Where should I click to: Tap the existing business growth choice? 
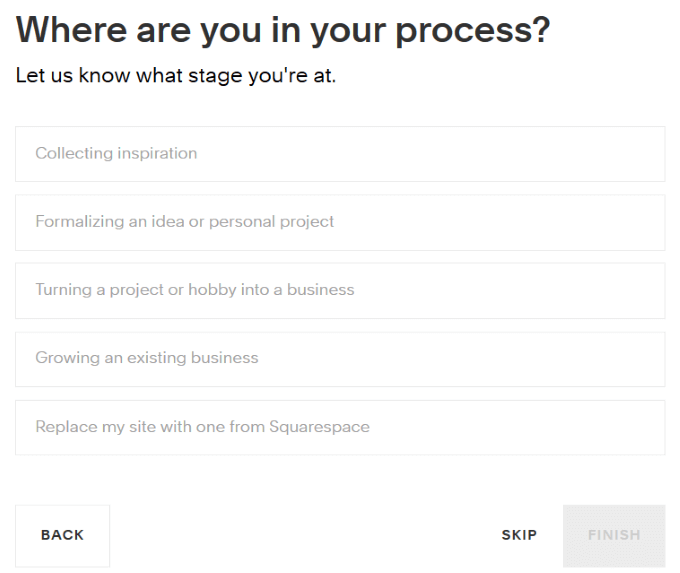340,358
